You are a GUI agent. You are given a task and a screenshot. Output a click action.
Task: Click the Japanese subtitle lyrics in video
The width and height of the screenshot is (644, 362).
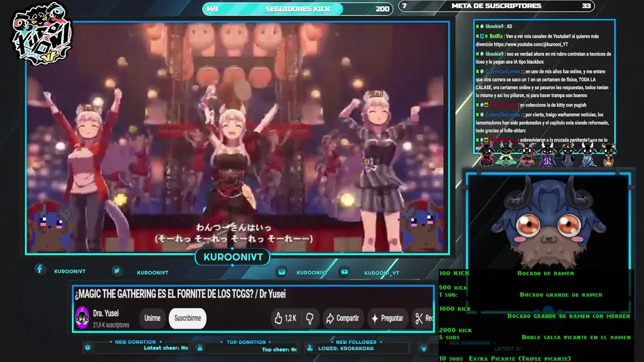tap(234, 233)
